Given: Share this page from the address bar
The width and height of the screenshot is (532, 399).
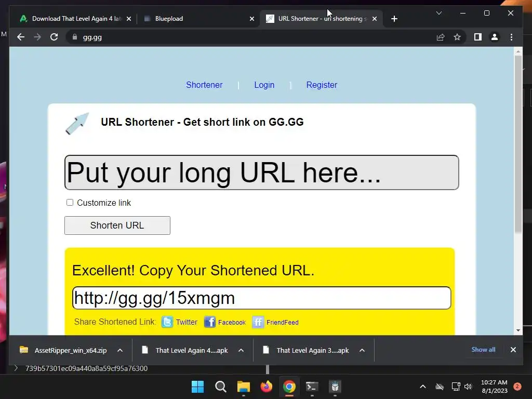Looking at the screenshot, I should (x=441, y=37).
